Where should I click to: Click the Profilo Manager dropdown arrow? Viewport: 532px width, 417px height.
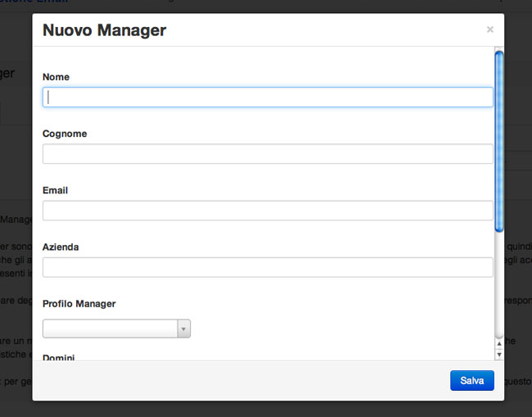pos(184,329)
